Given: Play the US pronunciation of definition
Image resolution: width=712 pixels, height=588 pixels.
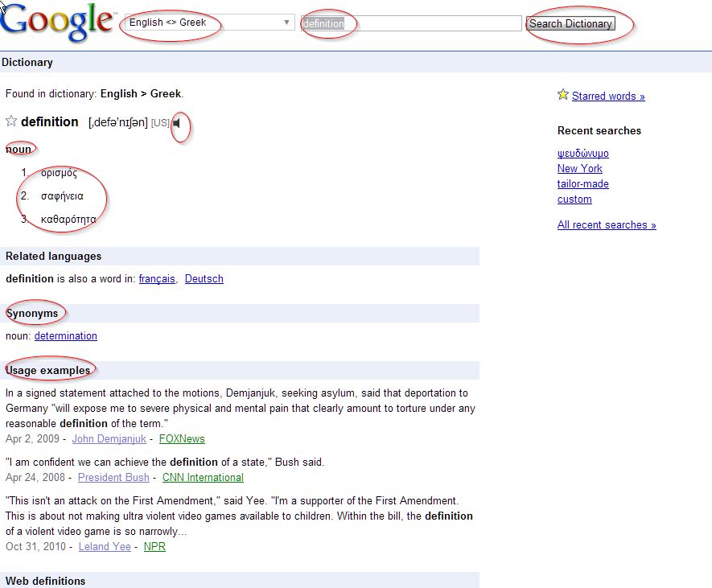Looking at the screenshot, I should (x=177, y=123).
